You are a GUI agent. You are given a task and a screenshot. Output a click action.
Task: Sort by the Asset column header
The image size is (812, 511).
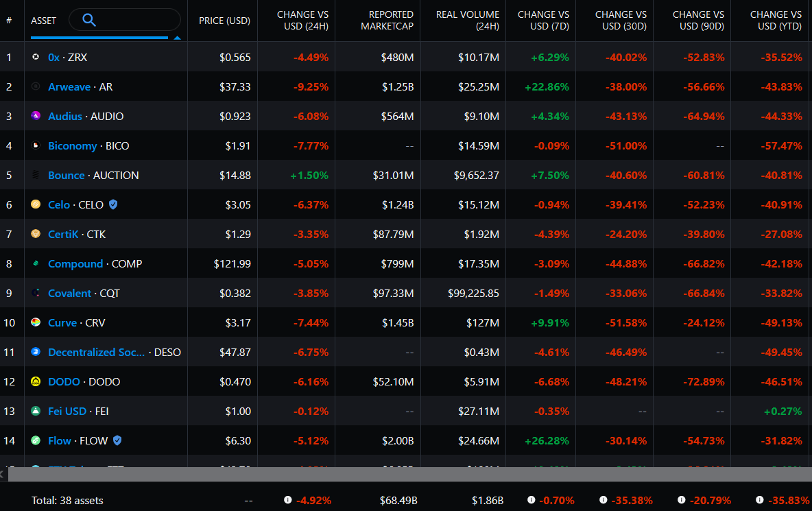click(x=43, y=21)
